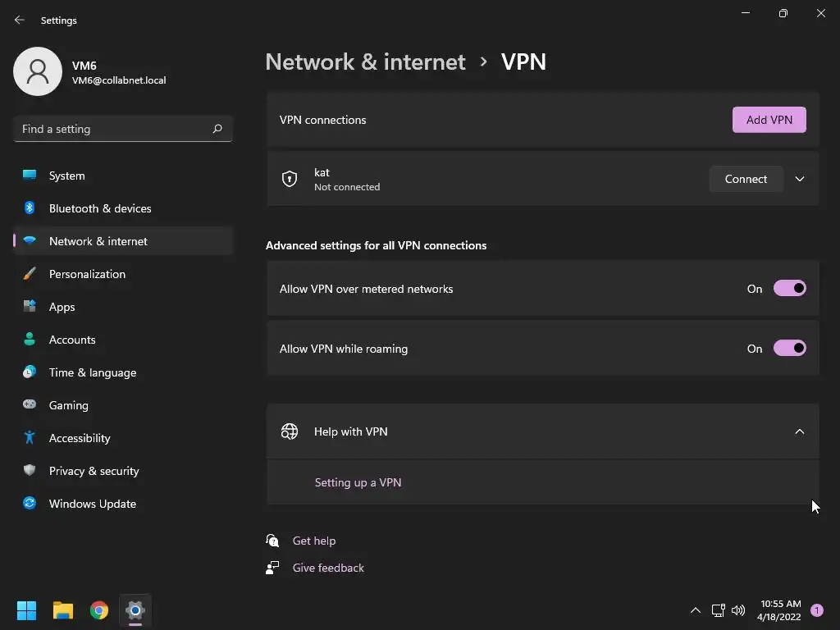
Task: Collapse the Help with VPN section
Action: pos(800,431)
